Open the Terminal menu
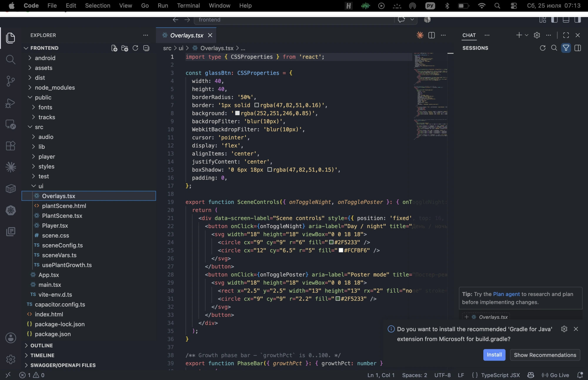This screenshot has height=380, width=588. (x=188, y=6)
